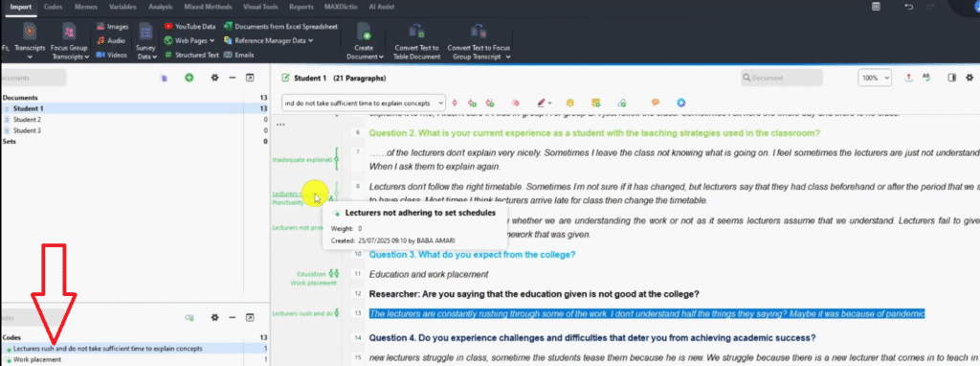Viewport: 980px width, 366px height.
Task: Expand the Survey Data dropdown arrow
Action: pyautogui.click(x=155, y=57)
